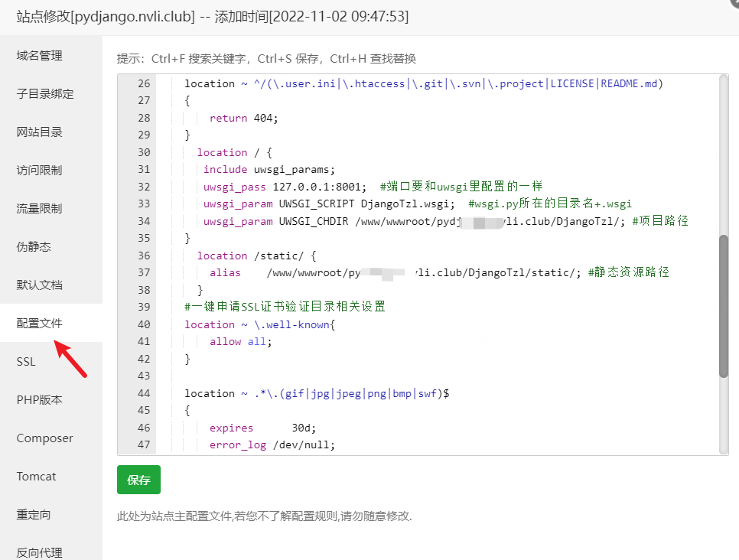This screenshot has width=739, height=560.
Task: Open the SSL settings tab
Action: click(27, 362)
